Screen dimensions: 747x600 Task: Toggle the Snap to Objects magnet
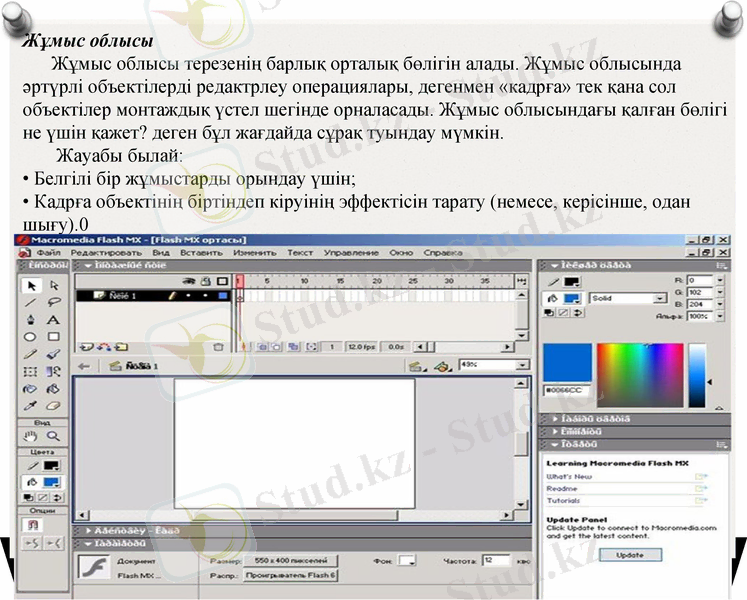32,525
